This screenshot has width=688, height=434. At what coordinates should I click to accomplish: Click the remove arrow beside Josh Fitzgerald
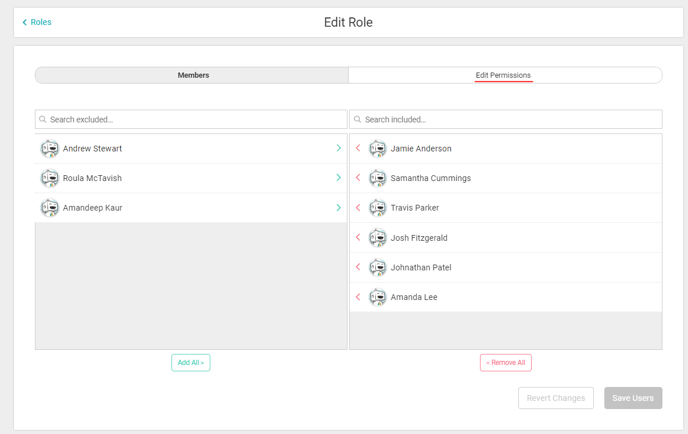[x=358, y=238]
